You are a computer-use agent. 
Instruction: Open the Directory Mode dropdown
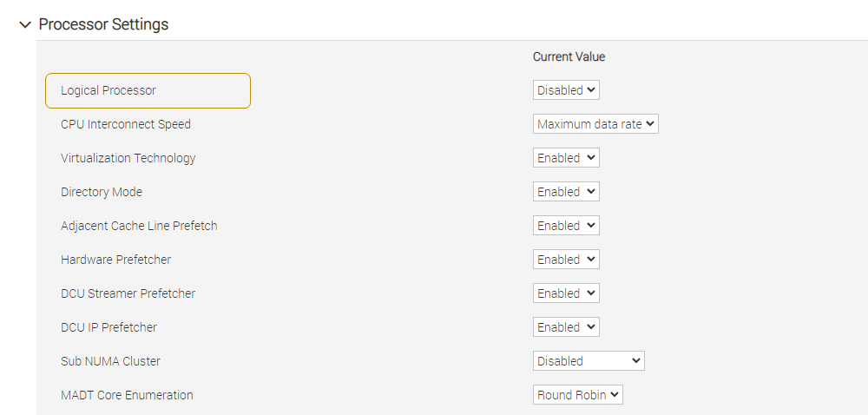(x=566, y=192)
